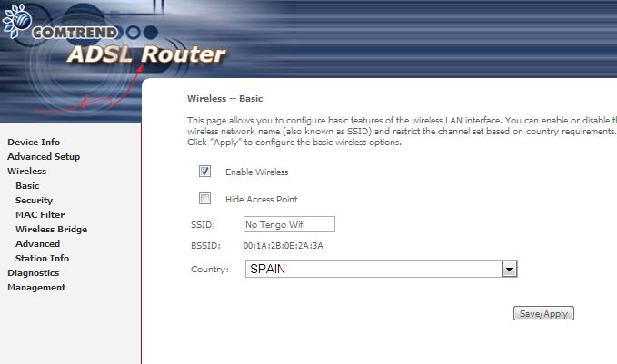Click the Save/Apply button
Screen dimensions: 617x364
[543, 313]
